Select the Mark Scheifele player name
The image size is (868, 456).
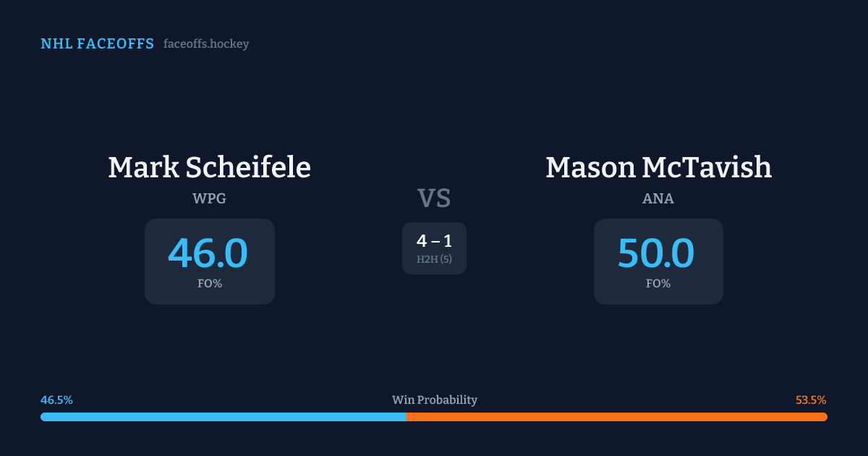[x=209, y=168]
